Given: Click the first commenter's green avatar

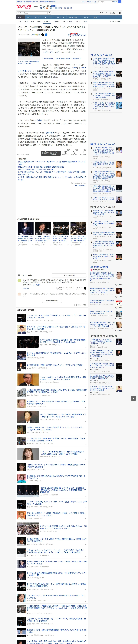Looking at the screenshot, I should pyautogui.click(x=19, y=280).
